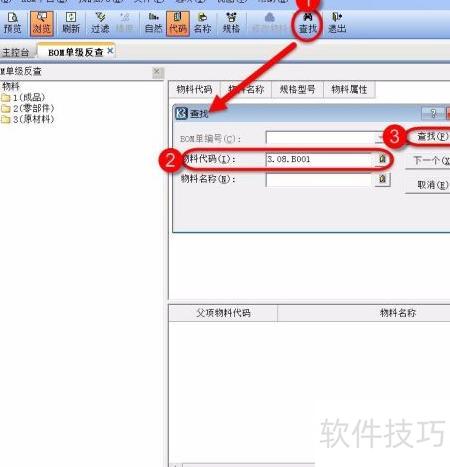The image size is (450, 467).
Task: Toggle the 浏览 browse toolbar button
Action: pos(42,23)
